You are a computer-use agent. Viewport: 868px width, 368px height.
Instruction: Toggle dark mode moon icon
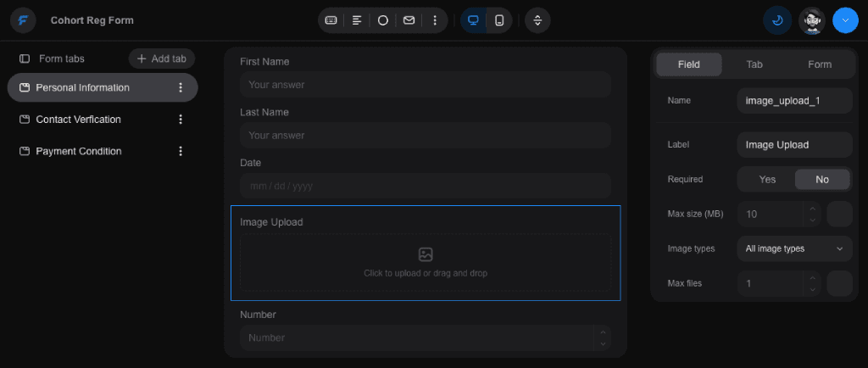click(x=777, y=20)
